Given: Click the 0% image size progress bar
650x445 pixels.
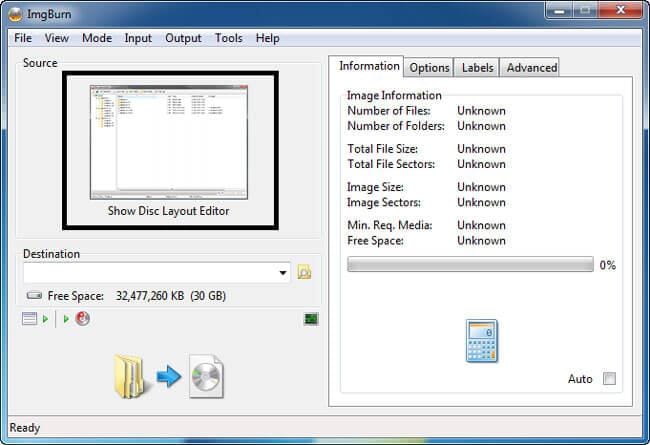Looking at the screenshot, I should [x=470, y=264].
